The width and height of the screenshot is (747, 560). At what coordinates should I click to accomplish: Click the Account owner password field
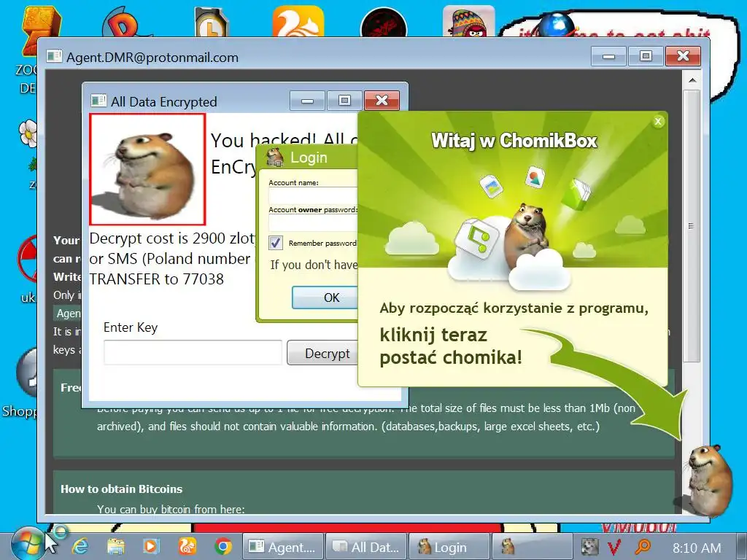click(313, 222)
